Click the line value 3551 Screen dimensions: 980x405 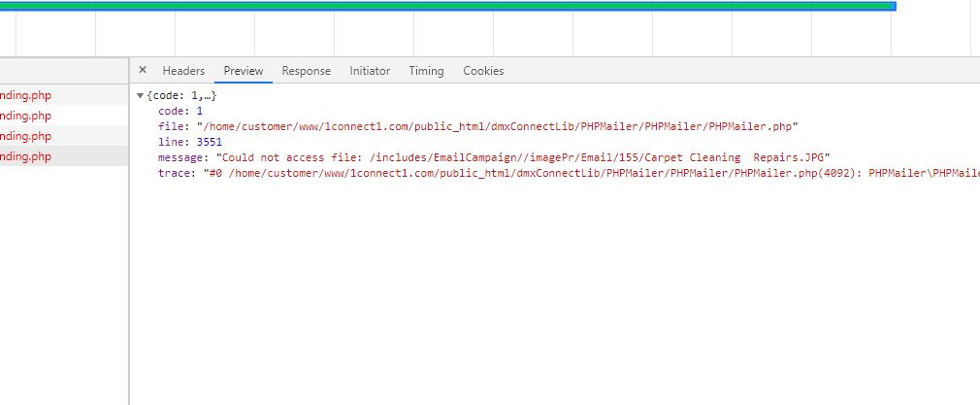(209, 142)
